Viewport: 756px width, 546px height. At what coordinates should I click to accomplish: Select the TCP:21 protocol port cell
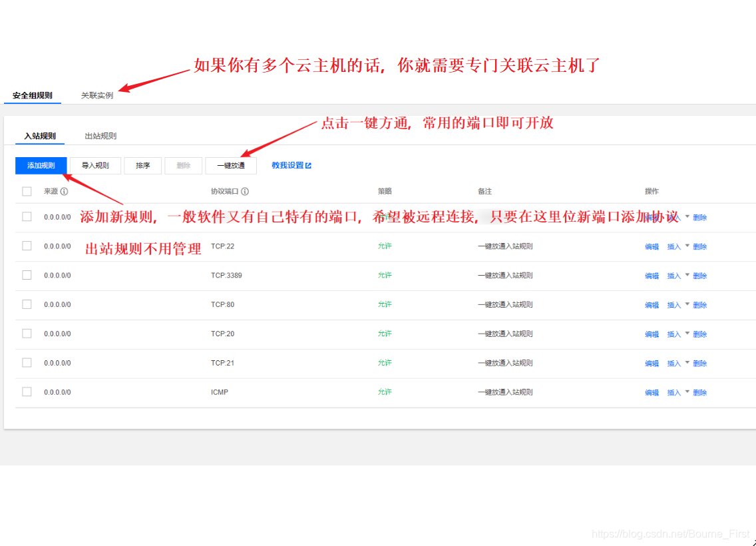(222, 363)
